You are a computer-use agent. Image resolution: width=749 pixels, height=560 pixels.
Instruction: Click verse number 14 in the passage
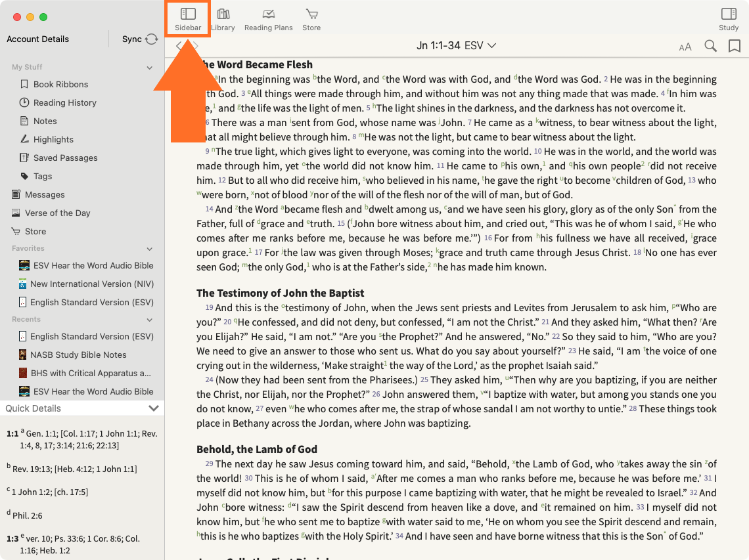(x=209, y=209)
